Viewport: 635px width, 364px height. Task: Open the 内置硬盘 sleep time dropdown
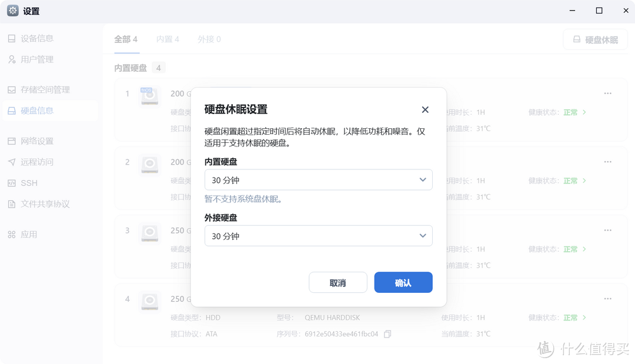tap(318, 180)
